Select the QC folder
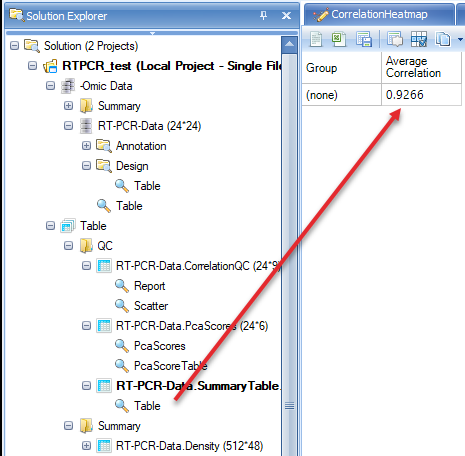Screen dimensions: 465x456 click(105, 246)
